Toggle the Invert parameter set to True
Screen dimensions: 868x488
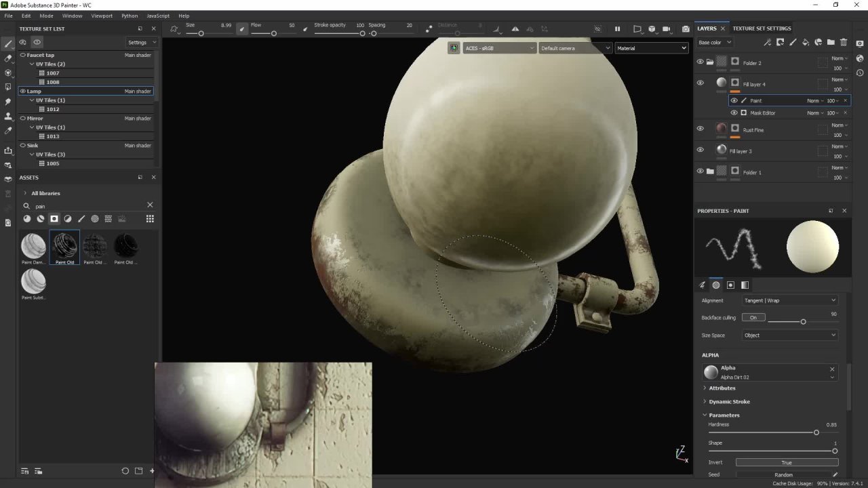click(x=786, y=462)
